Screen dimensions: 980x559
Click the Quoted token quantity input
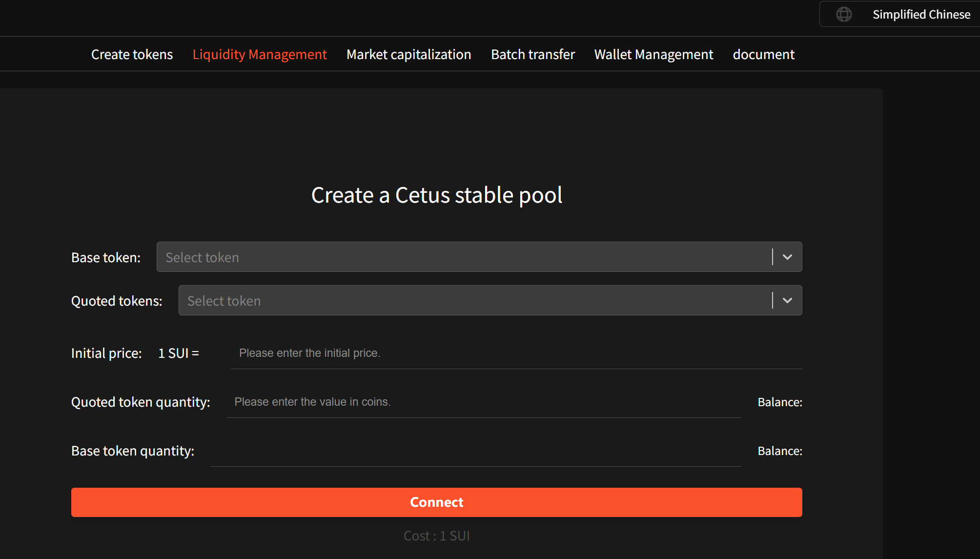pyautogui.click(x=483, y=401)
